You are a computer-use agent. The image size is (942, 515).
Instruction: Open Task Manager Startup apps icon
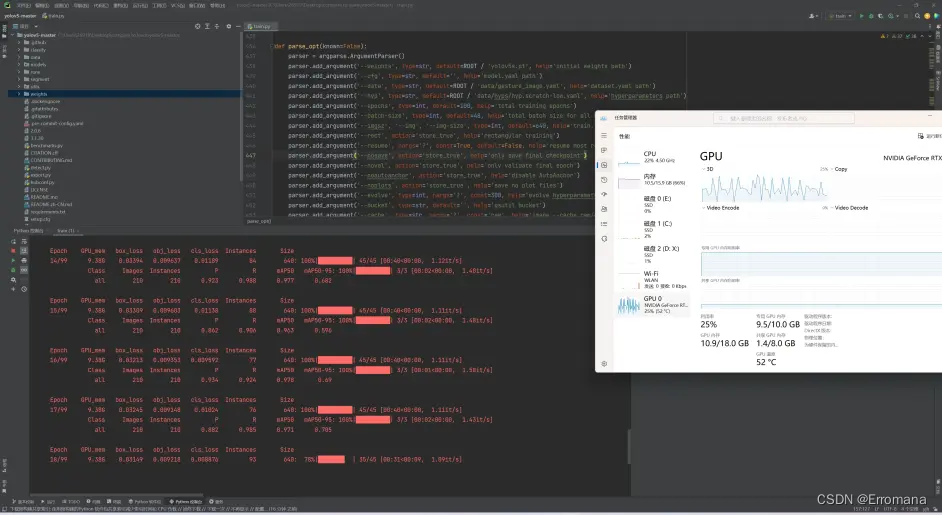click(x=604, y=194)
